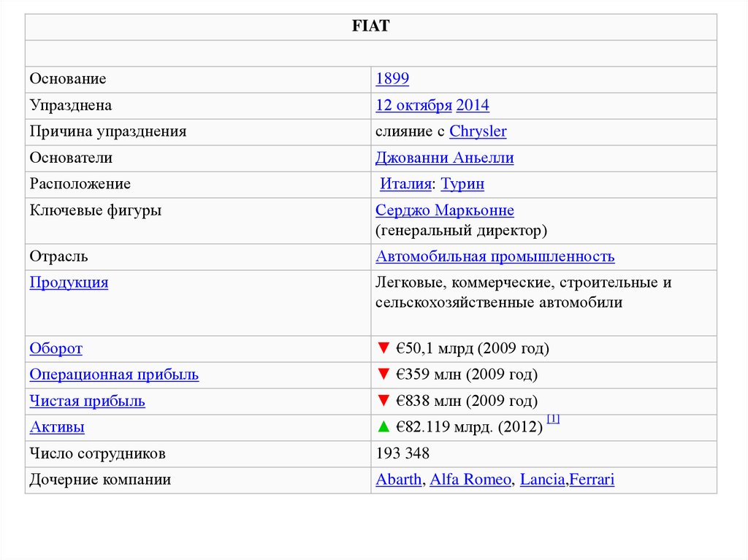Screen dimensions: 748x560
Task: Open the 'Серджо Маркьонне' link
Action: 445,210
